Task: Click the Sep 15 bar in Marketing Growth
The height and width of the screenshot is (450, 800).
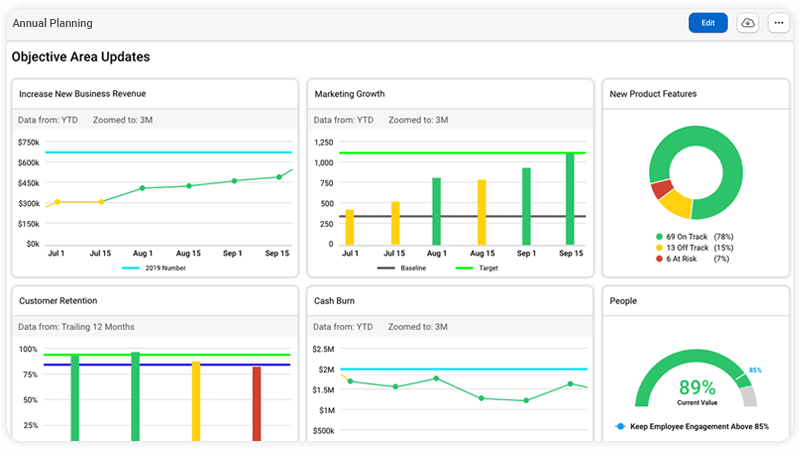Action: [x=570, y=198]
